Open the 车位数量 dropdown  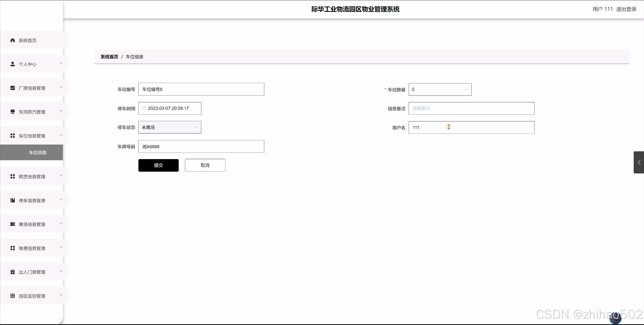pos(440,89)
